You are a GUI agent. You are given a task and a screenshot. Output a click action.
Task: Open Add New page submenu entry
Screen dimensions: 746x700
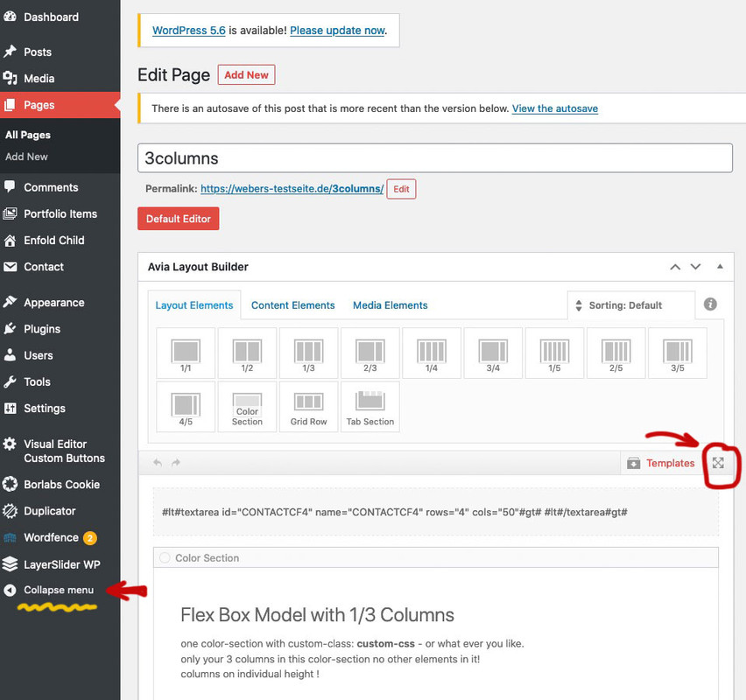pos(26,157)
